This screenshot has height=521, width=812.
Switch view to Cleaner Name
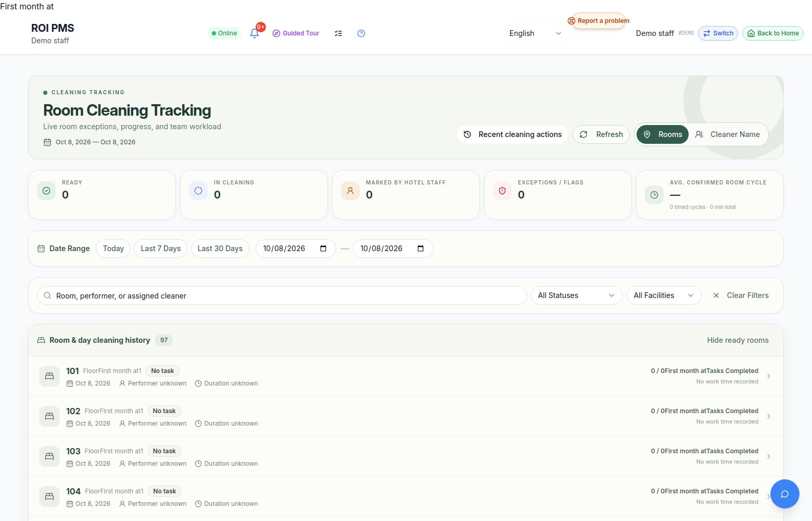point(728,134)
